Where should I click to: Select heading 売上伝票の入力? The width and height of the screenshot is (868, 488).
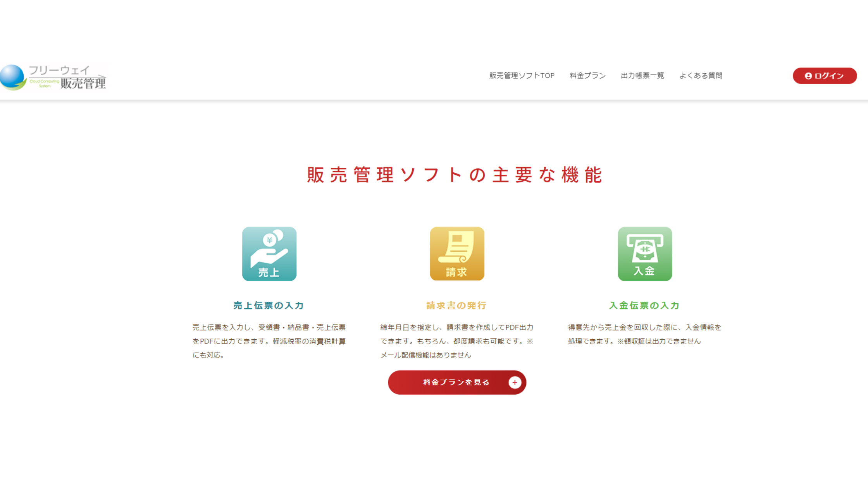(269, 306)
